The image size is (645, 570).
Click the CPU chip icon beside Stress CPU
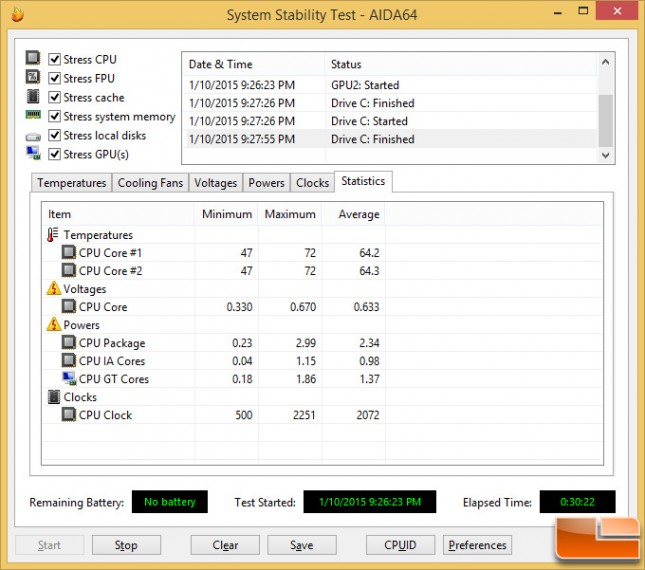(x=33, y=58)
